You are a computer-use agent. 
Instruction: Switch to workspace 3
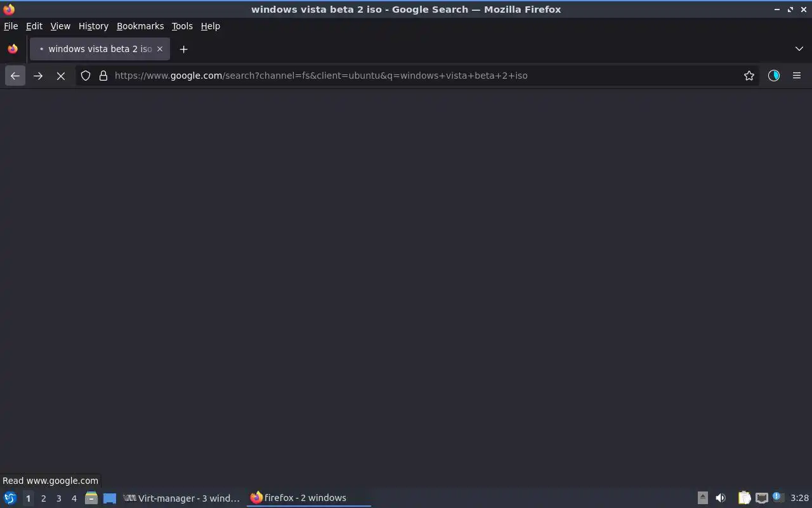click(x=58, y=498)
